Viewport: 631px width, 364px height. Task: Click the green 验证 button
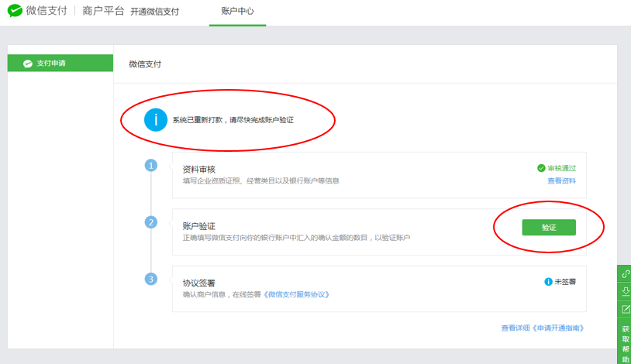[549, 228]
